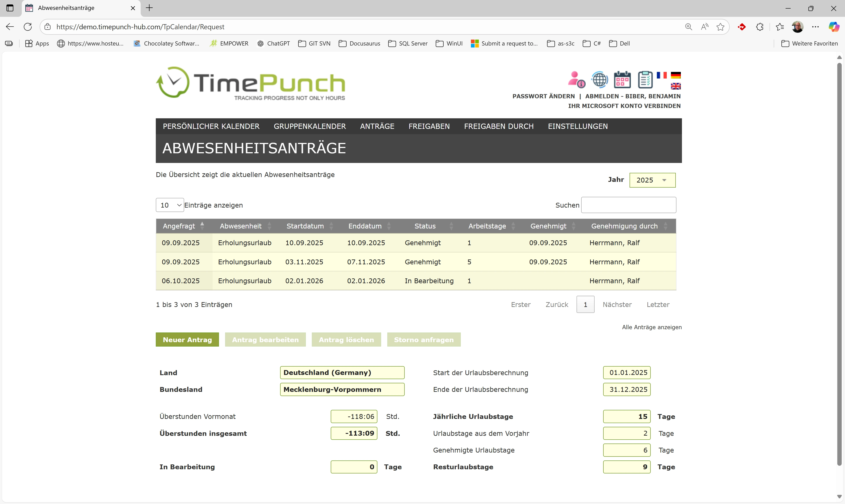The height and width of the screenshot is (504, 845).
Task: Expand the entries-per-page dropdown showing 10
Action: [169, 205]
